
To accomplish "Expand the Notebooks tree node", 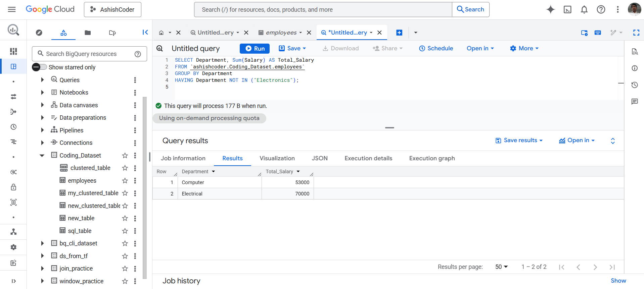I will point(42,93).
